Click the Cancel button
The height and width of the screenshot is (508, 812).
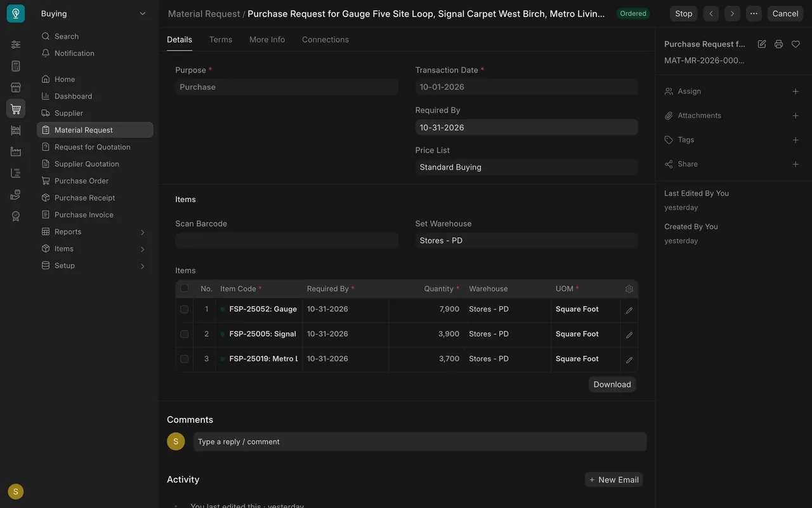coord(785,13)
